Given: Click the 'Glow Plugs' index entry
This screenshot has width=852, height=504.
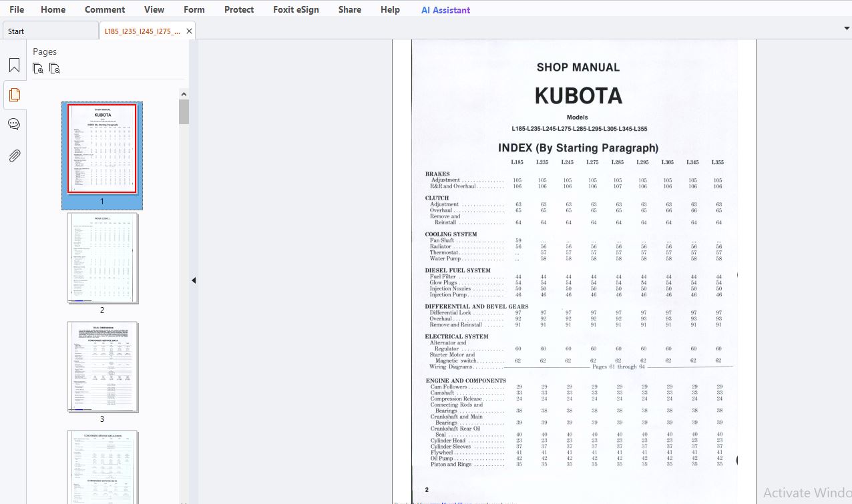Looking at the screenshot, I should click(443, 282).
